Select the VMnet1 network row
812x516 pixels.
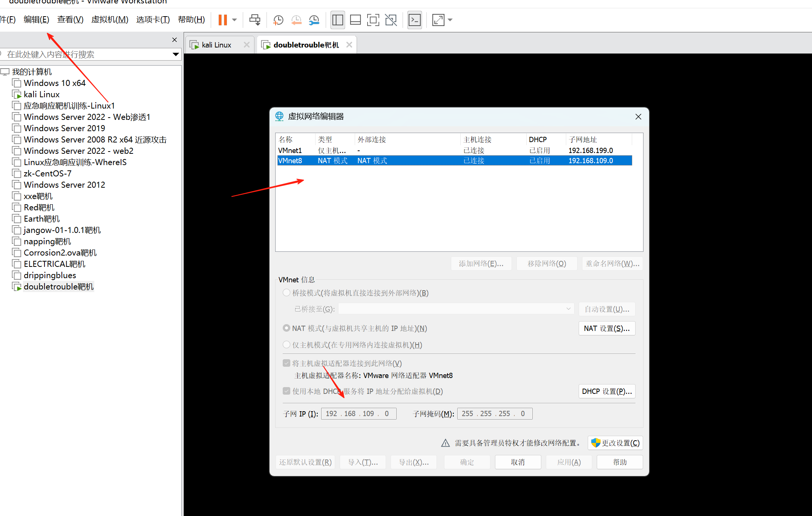click(x=455, y=150)
